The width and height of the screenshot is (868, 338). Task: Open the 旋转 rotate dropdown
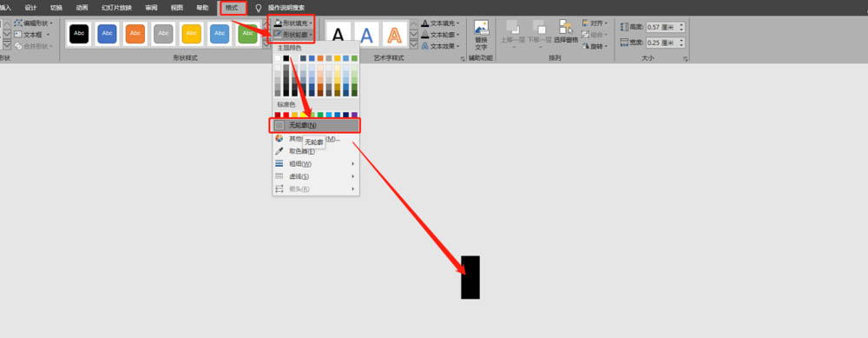(595, 47)
